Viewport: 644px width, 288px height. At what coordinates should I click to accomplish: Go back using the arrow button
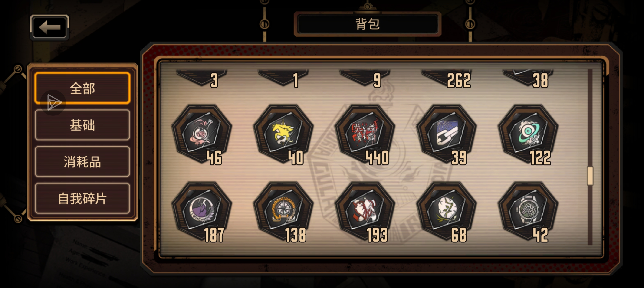[x=49, y=27]
